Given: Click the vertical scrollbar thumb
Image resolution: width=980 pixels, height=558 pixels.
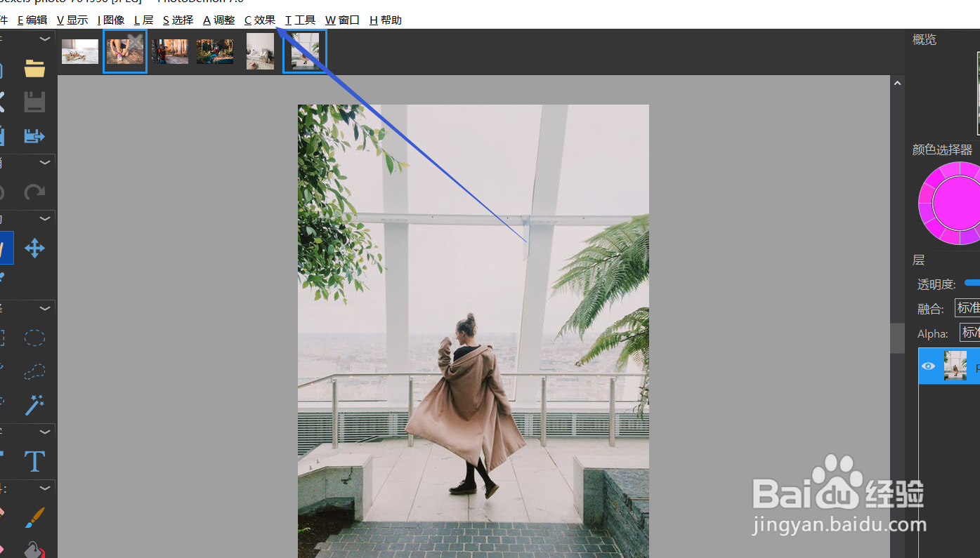Looking at the screenshot, I should (897, 338).
